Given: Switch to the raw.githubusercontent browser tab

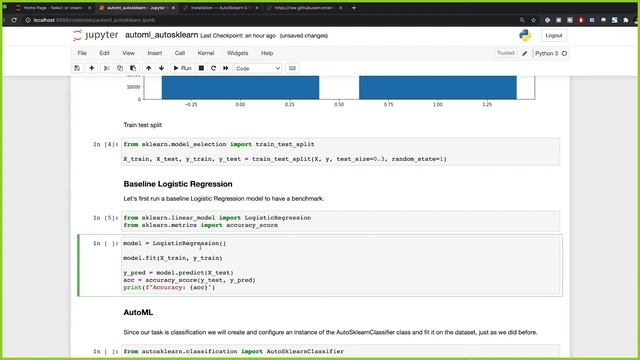Looking at the screenshot, I should pos(304,8).
